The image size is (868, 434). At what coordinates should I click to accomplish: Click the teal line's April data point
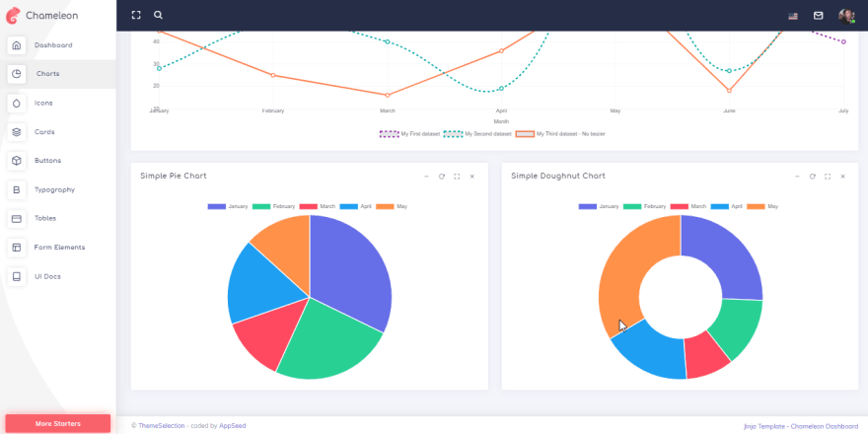[501, 89]
